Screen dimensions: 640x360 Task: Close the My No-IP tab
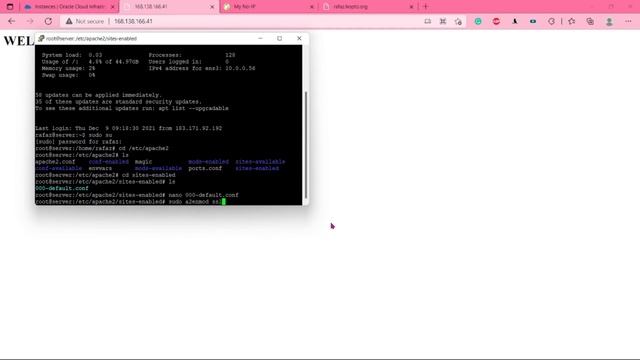point(312,7)
